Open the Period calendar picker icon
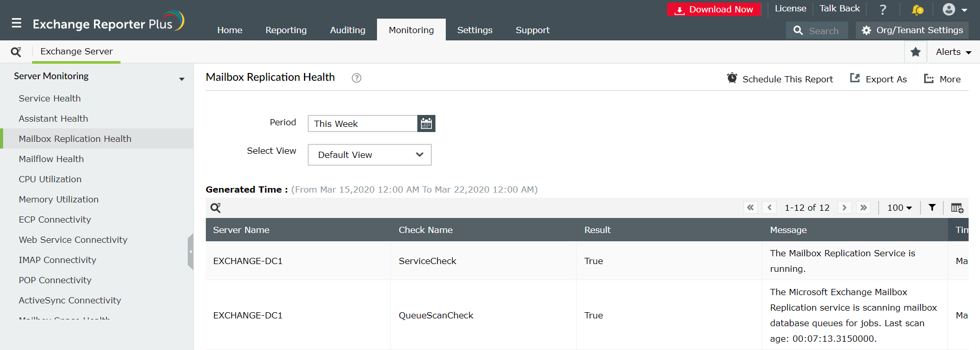 pos(426,123)
